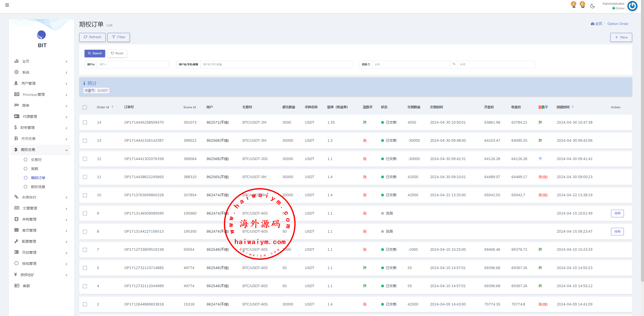The height and width of the screenshot is (316, 644).
Task: Click the BIT logo icon
Action: click(x=42, y=35)
